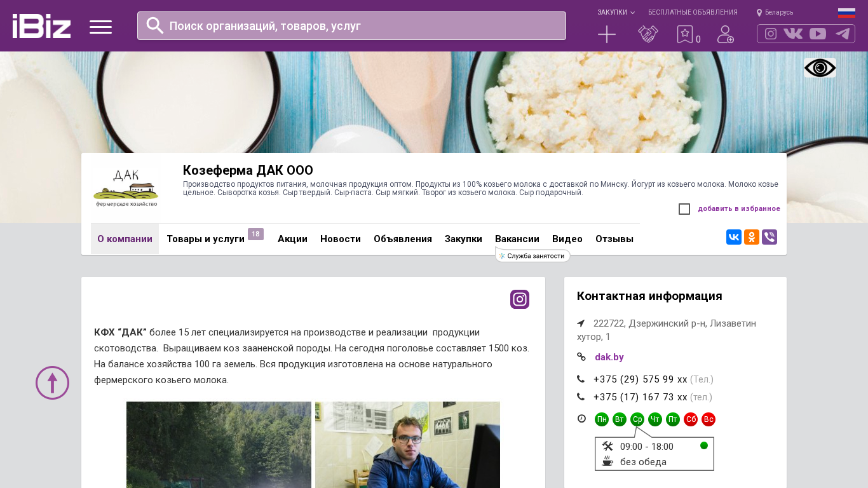Click the company name 'Козеферма ДАК ООО'
The height and width of the screenshot is (488, 868).
248,170
